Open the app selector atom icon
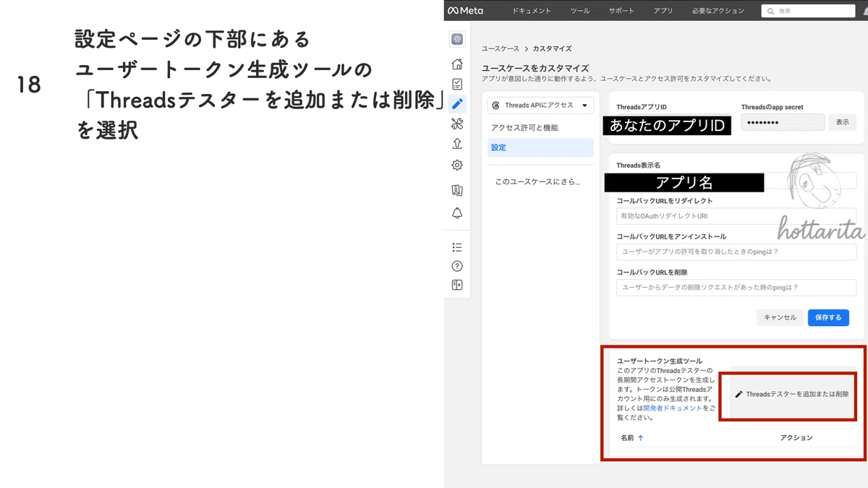868x488 pixels. pos(456,40)
